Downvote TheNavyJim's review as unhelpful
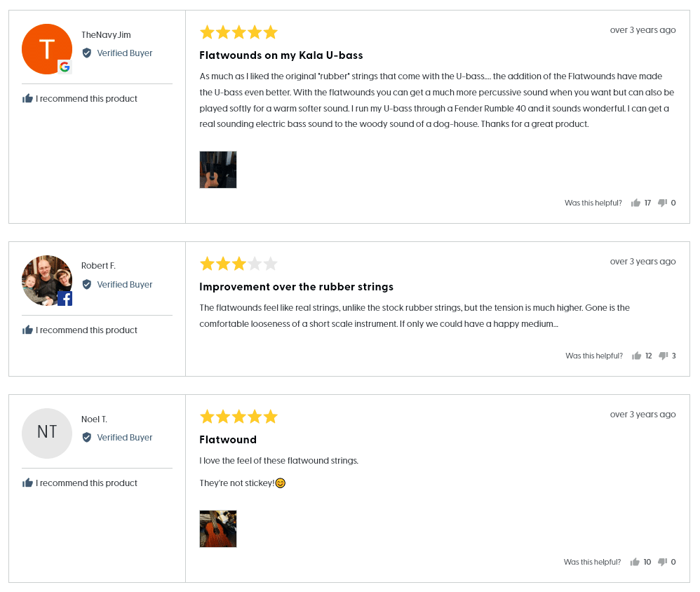Viewport: 700px width, 592px height. [662, 203]
